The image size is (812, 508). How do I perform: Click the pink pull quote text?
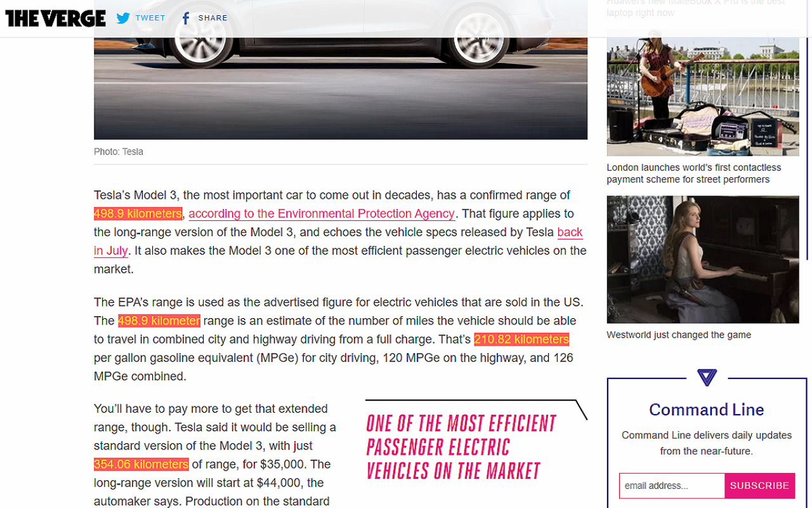pyautogui.click(x=461, y=447)
